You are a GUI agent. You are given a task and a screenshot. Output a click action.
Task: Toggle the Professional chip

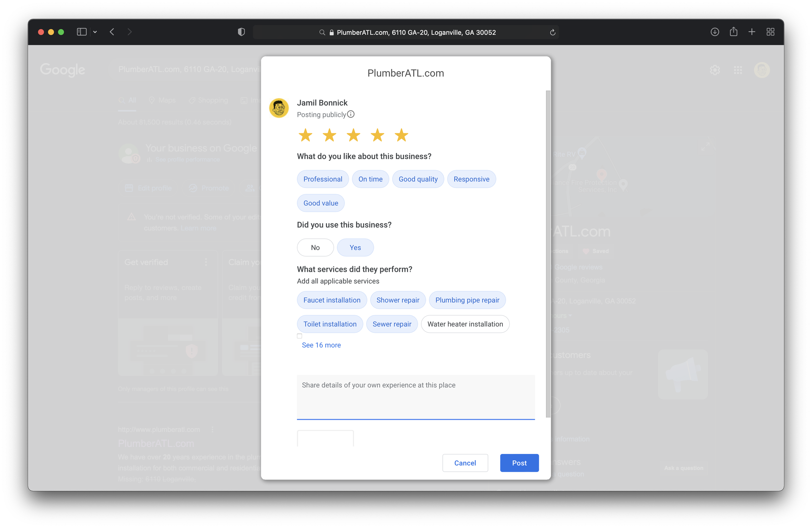323,179
